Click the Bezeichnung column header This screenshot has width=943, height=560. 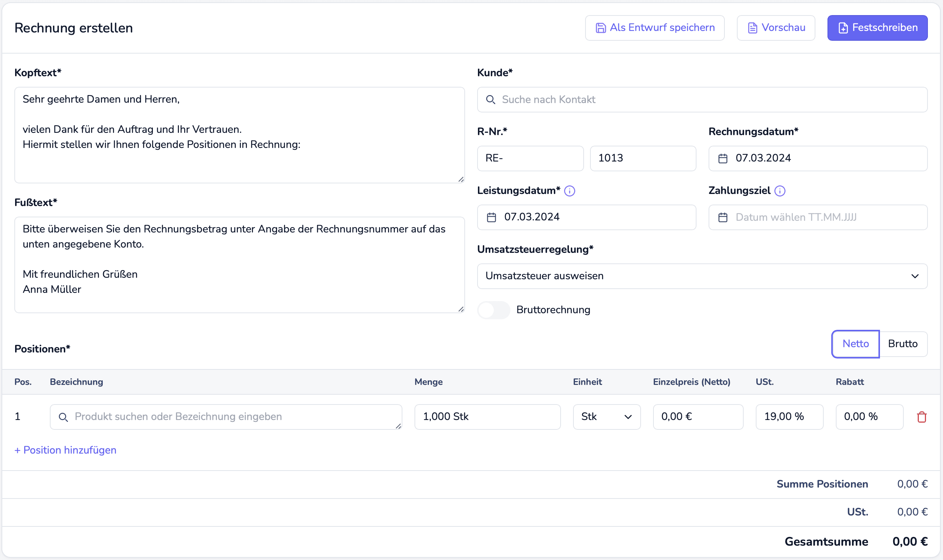click(x=77, y=382)
